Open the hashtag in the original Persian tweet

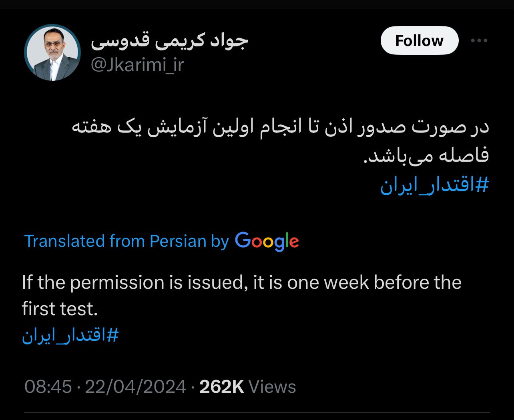tap(434, 185)
